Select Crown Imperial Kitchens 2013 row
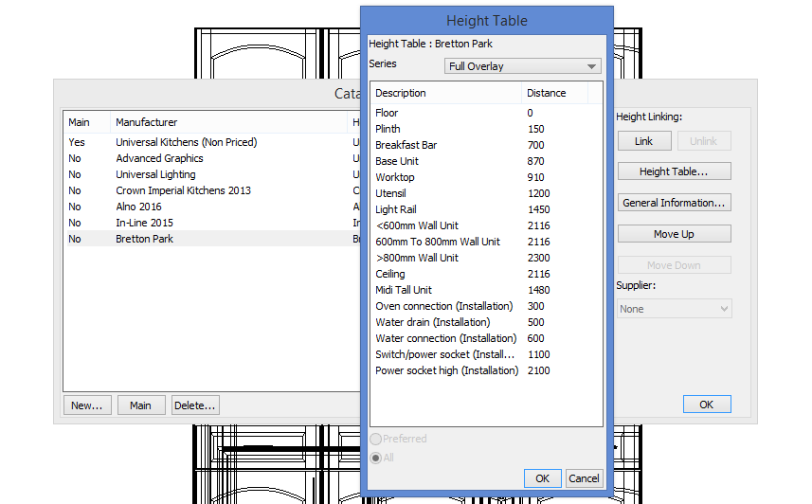Screen dimensions: 812x504 point(213,190)
